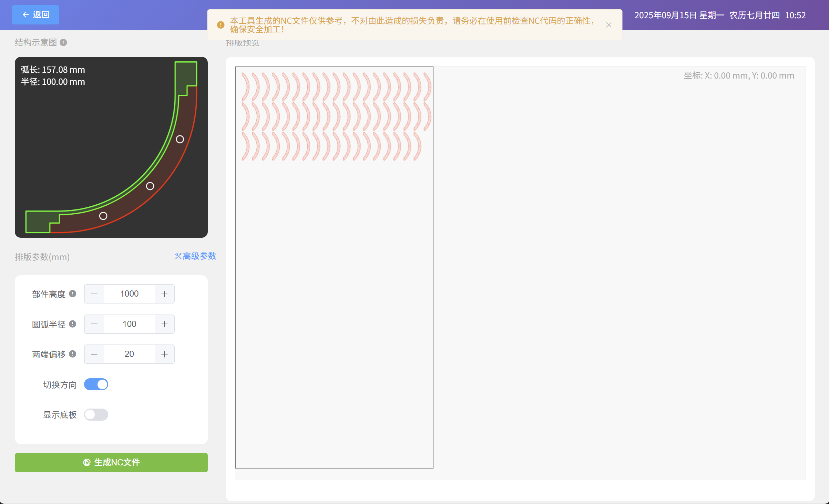Screen dimensions: 829x504
Task: Enable the 显示底板 toggle
Action: [96, 414]
